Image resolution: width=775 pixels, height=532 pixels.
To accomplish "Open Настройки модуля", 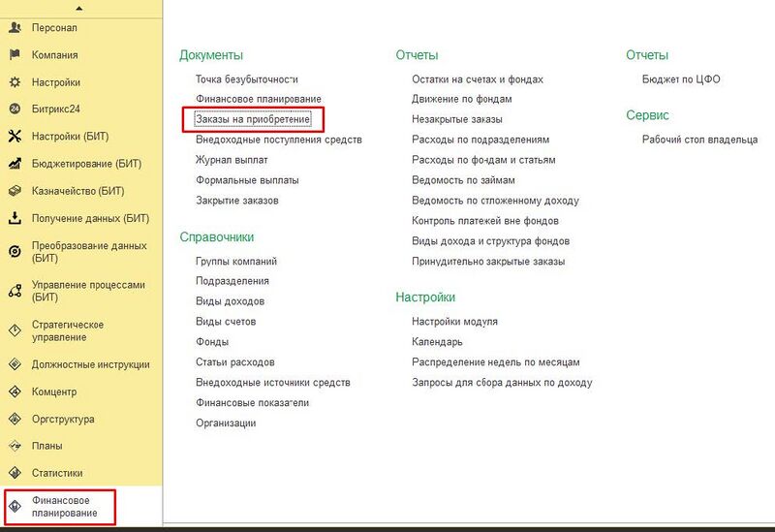I will (454, 322).
